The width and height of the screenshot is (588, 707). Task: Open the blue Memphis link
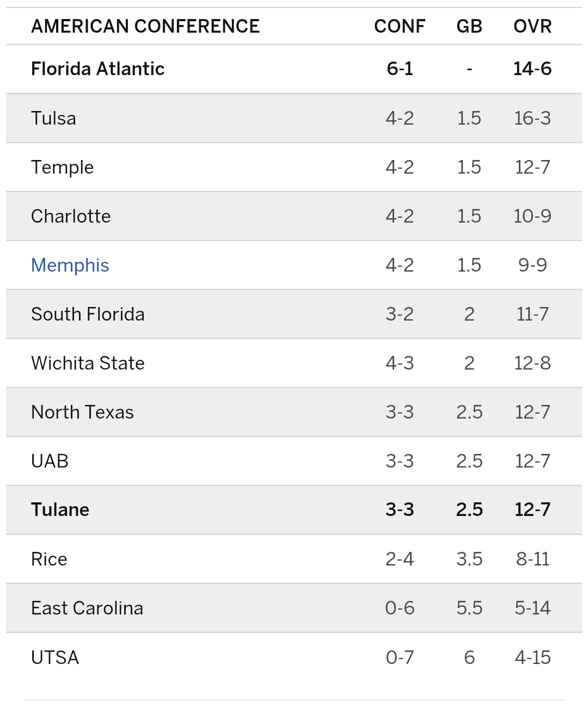pos(70,265)
